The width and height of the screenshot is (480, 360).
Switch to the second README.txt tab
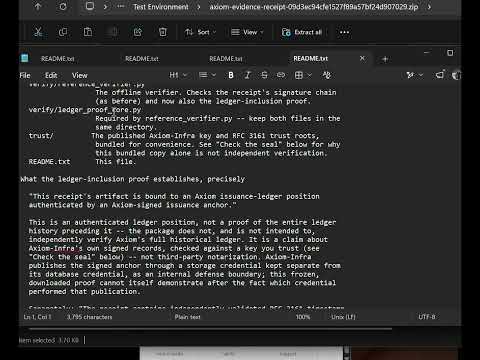coord(142,59)
